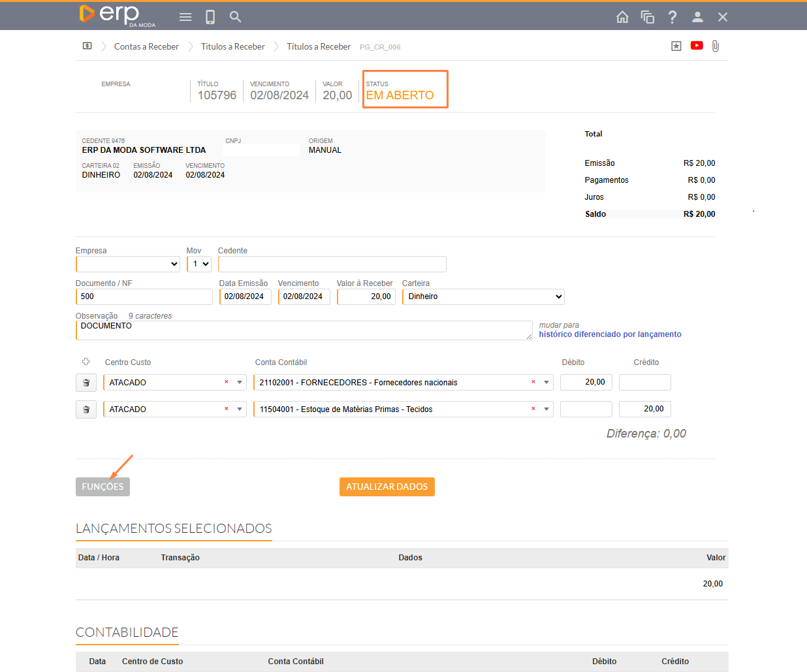Click the FUNÇÕES button
The width and height of the screenshot is (807, 672).
point(103,487)
